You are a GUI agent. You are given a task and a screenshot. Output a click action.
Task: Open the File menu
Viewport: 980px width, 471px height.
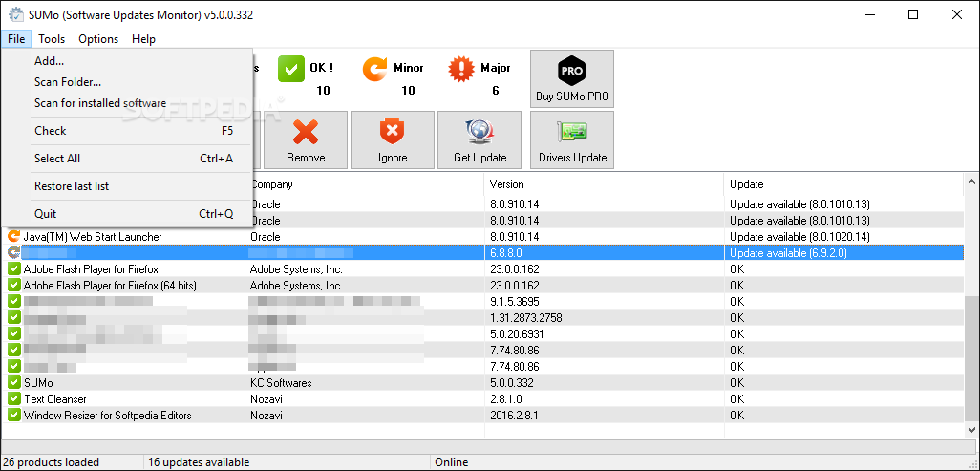click(x=16, y=39)
